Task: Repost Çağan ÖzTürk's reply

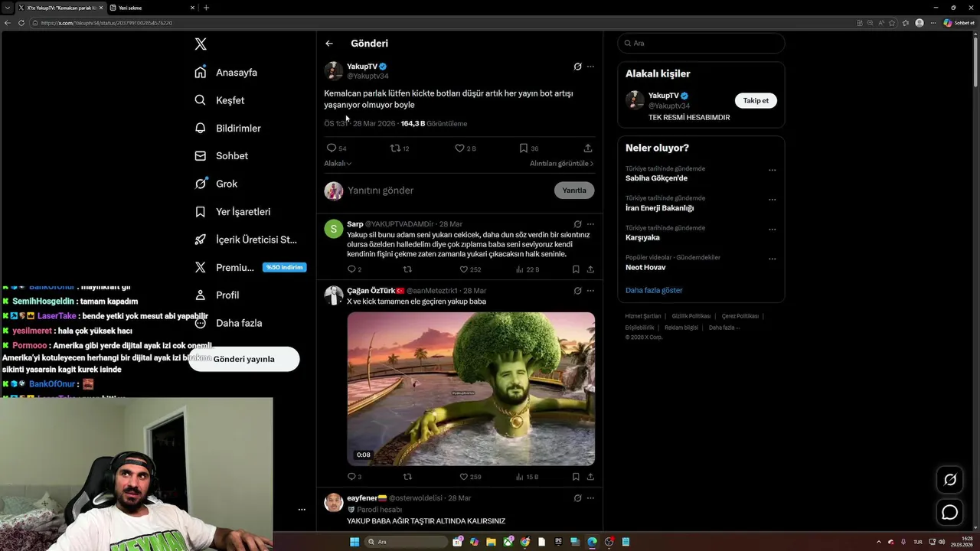Action: point(407,477)
